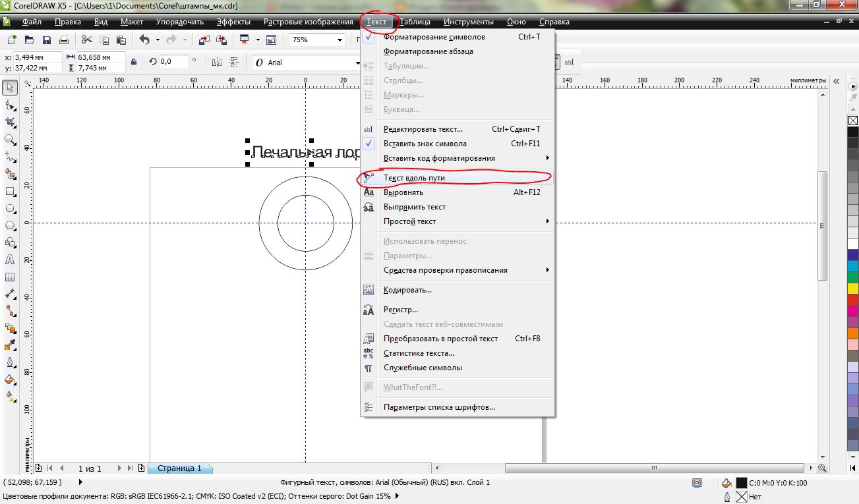Select the Crop tool
Image resolution: width=859 pixels, height=504 pixels.
[x=10, y=122]
